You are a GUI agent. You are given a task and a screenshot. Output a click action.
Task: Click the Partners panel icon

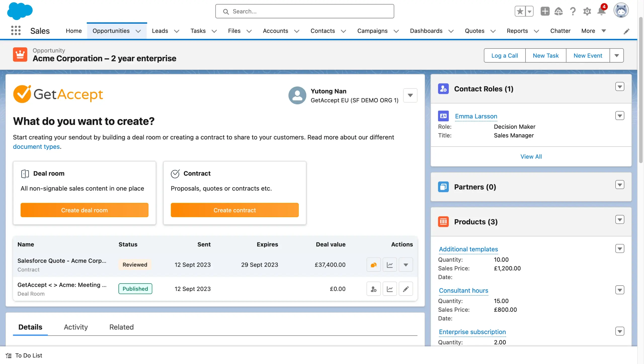click(443, 187)
